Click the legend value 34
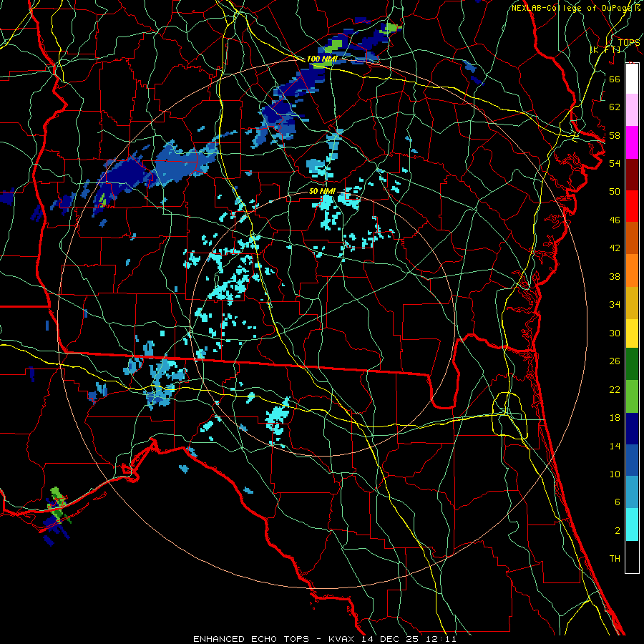The height and width of the screenshot is (644, 644). tap(615, 305)
